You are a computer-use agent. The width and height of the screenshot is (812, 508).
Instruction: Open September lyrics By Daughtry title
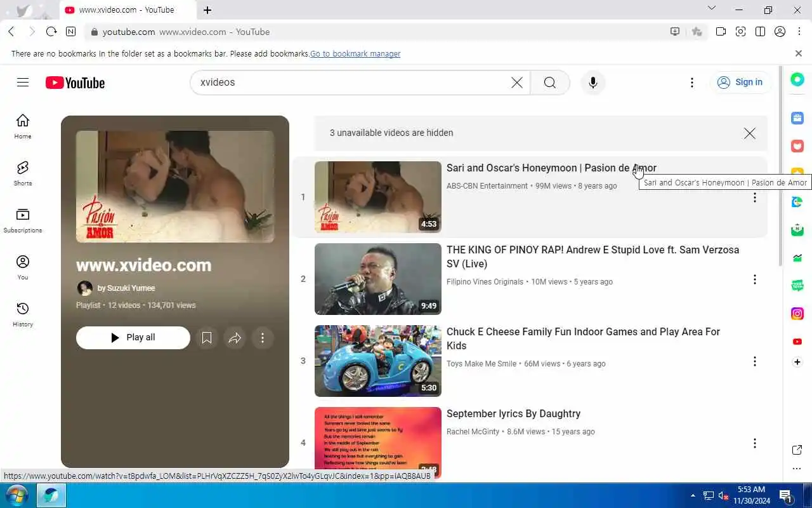point(513,414)
